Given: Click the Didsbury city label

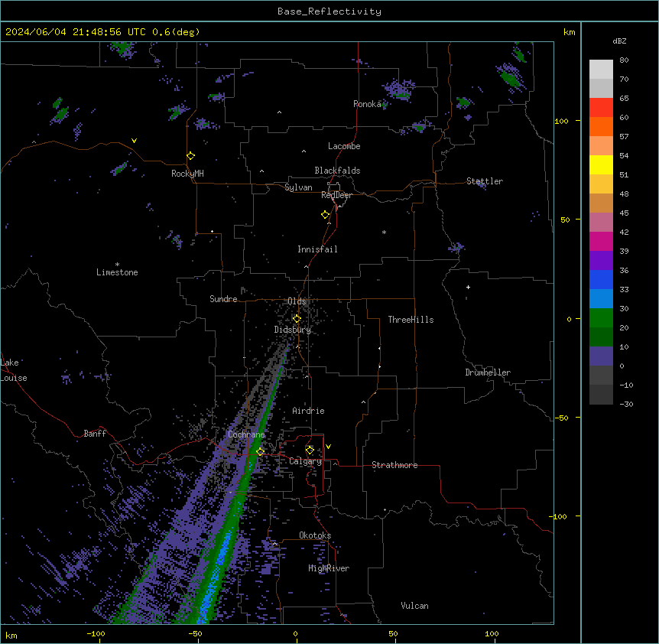Looking at the screenshot, I should pyautogui.click(x=293, y=330).
